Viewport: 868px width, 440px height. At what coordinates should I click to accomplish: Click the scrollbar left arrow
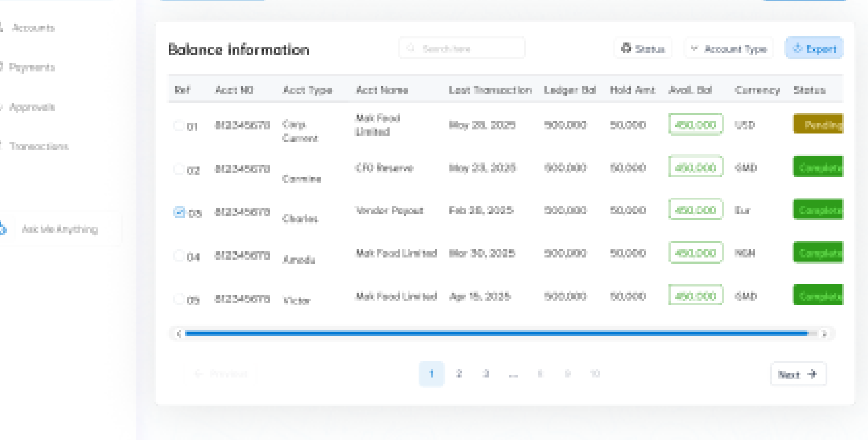(x=179, y=333)
